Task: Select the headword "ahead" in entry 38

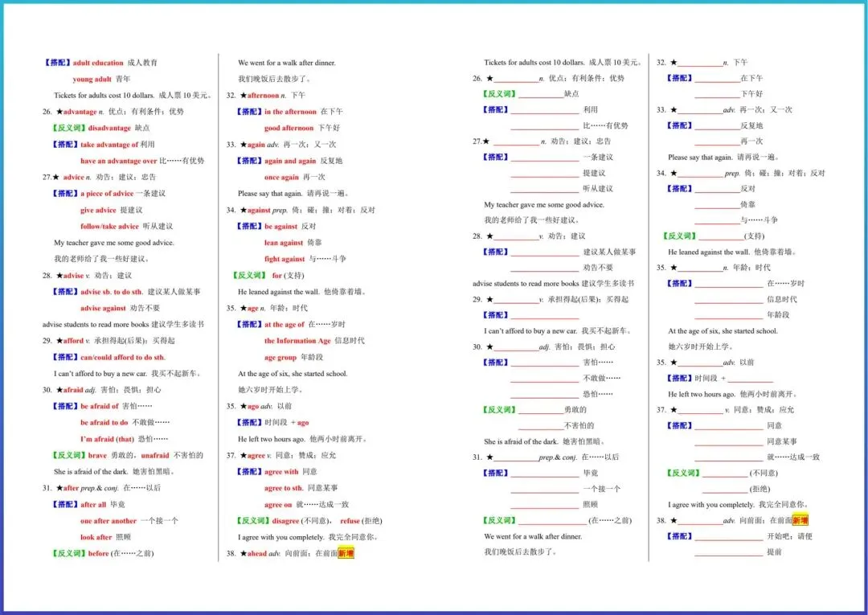Action: point(257,554)
